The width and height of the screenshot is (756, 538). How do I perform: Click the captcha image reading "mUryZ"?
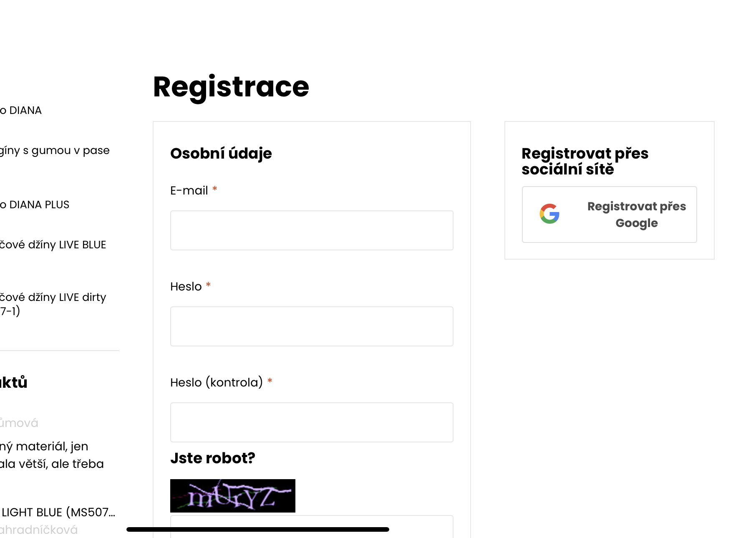(x=232, y=496)
